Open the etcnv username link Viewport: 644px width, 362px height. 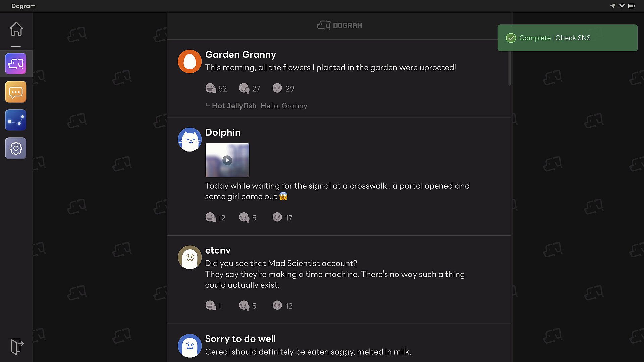tap(218, 250)
